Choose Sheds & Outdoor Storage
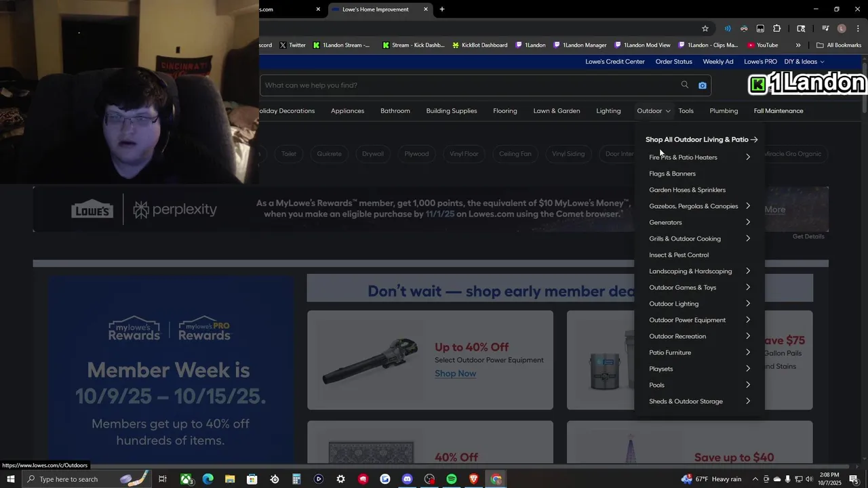 click(x=686, y=401)
